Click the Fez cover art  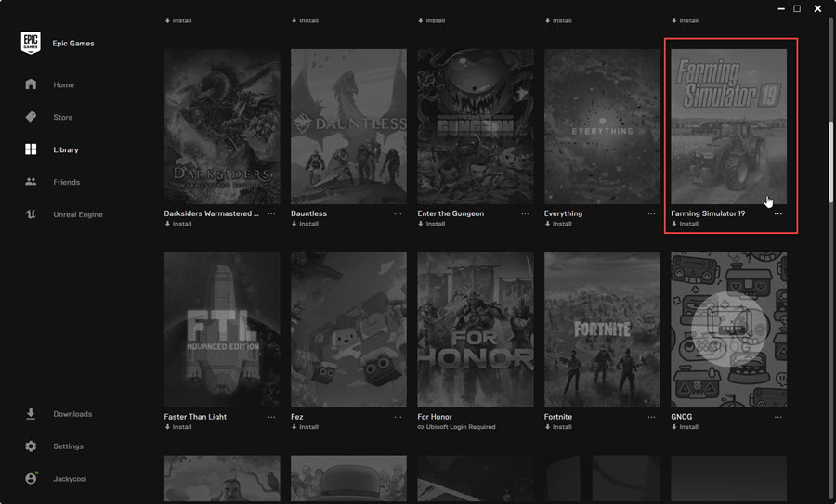click(348, 330)
